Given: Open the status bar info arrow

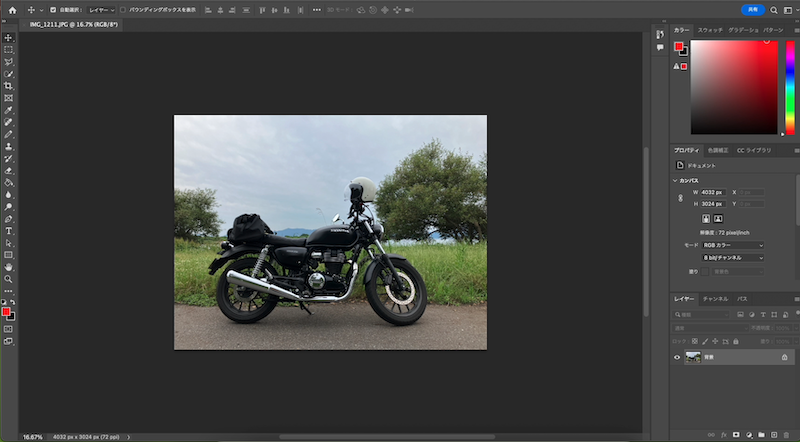Looking at the screenshot, I should pos(129,437).
